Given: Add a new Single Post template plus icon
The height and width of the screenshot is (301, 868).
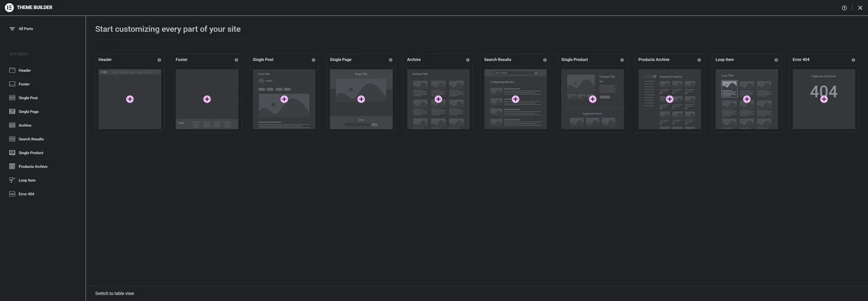Looking at the screenshot, I should [284, 99].
